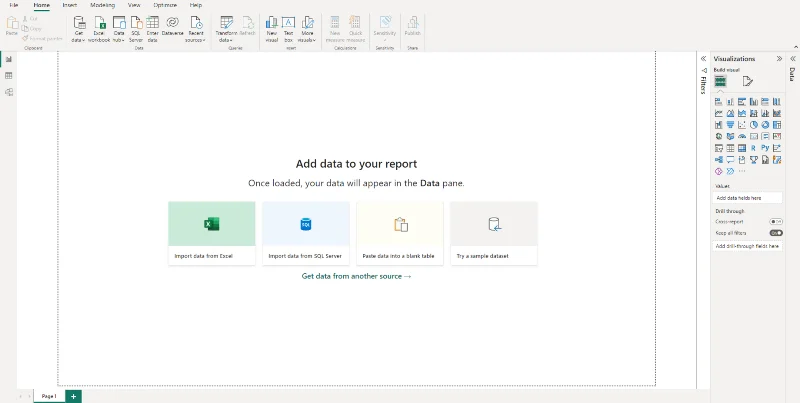Insert a New visual from ribbon
Image resolution: width=800 pixels, height=403 pixels.
(x=271, y=29)
